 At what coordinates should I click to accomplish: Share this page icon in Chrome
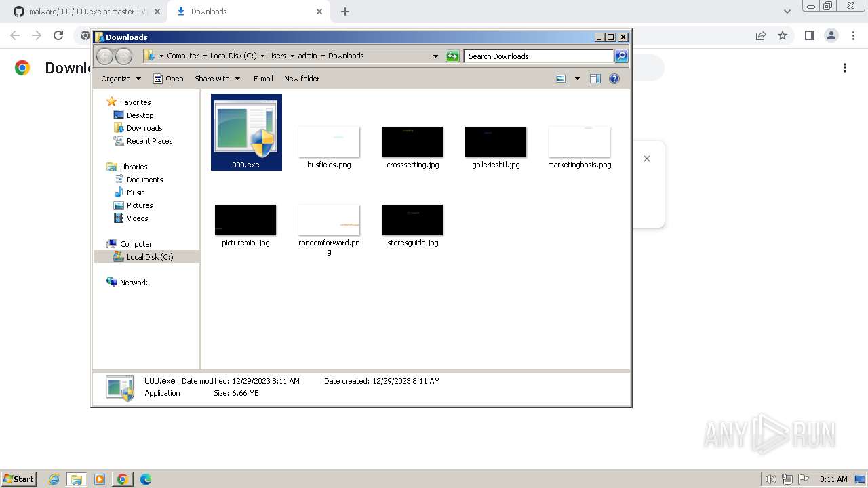[x=761, y=35]
